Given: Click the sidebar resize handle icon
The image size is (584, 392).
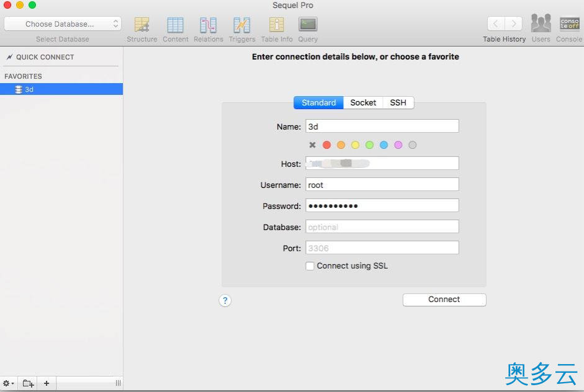Looking at the screenshot, I should pos(118,383).
